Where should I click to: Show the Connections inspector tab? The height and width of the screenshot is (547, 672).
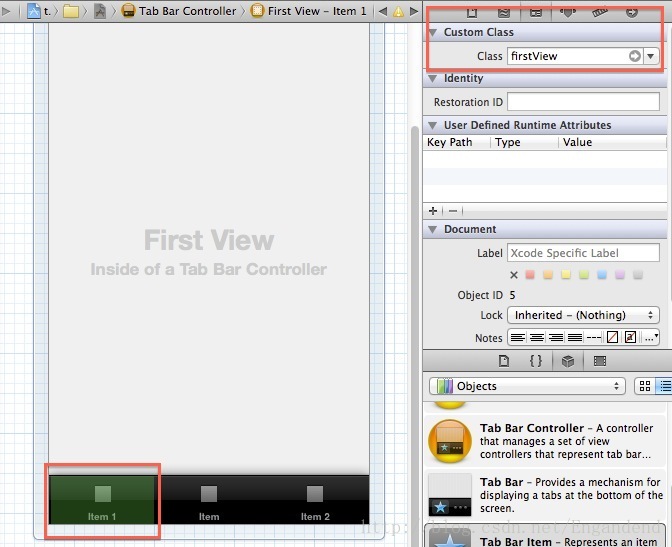[632, 12]
